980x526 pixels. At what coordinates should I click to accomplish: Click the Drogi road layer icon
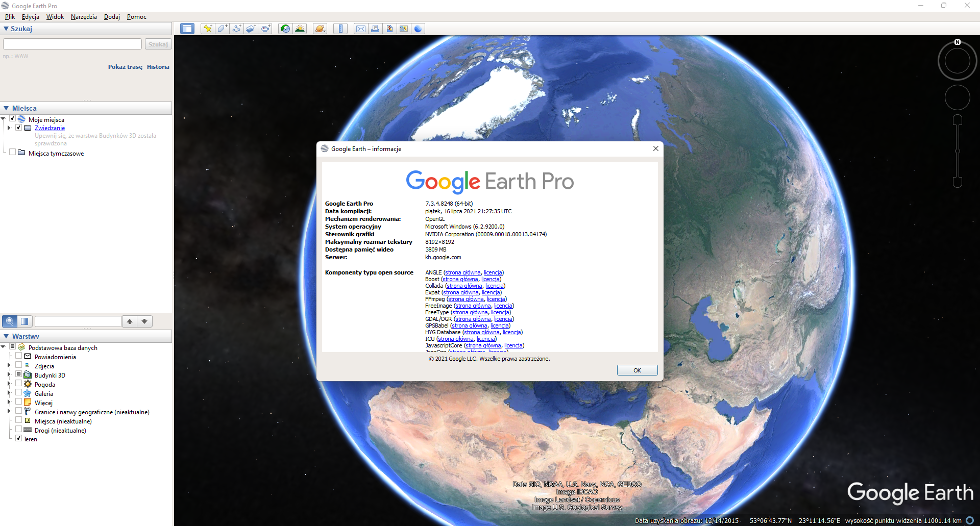tap(28, 430)
